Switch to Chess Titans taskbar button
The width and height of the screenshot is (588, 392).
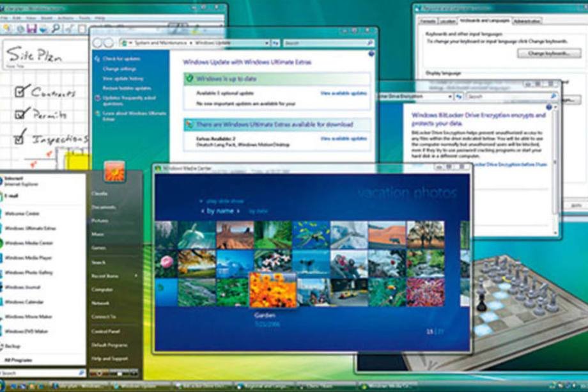(x=325, y=386)
